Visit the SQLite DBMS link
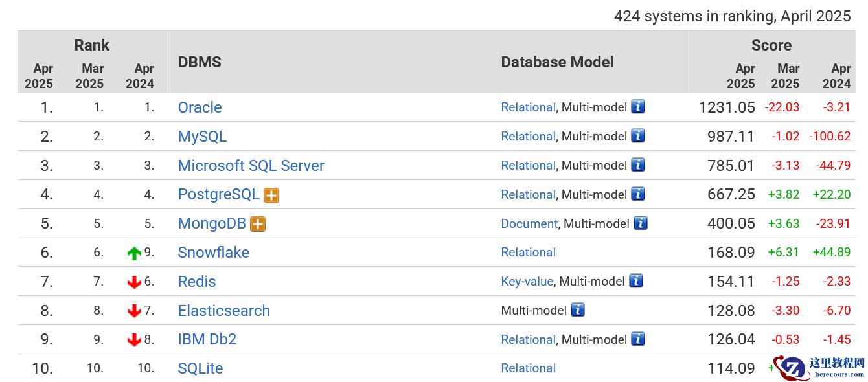 point(200,368)
